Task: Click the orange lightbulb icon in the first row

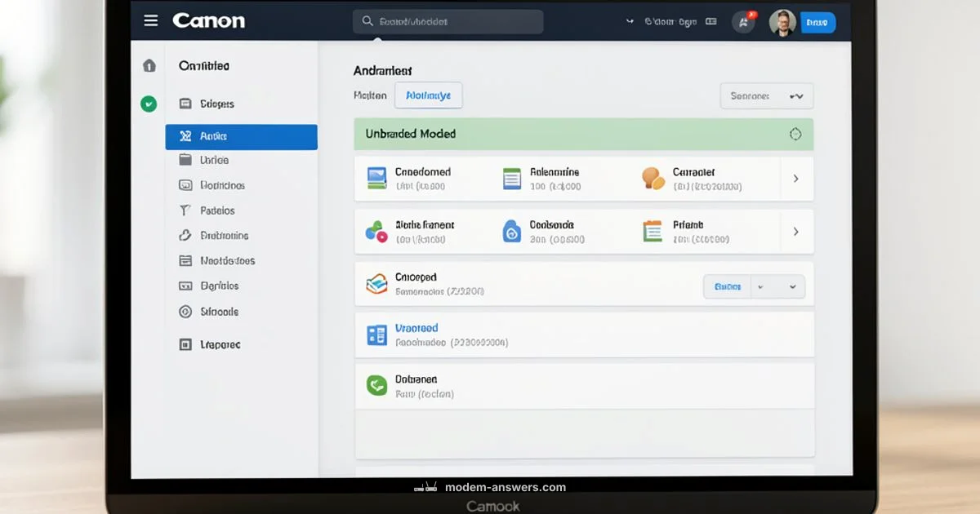Action: (653, 178)
